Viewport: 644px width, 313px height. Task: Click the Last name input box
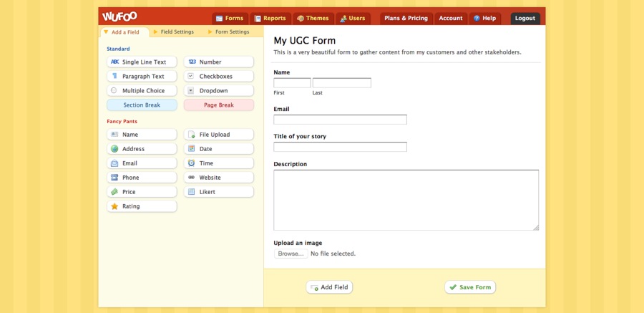click(x=342, y=82)
